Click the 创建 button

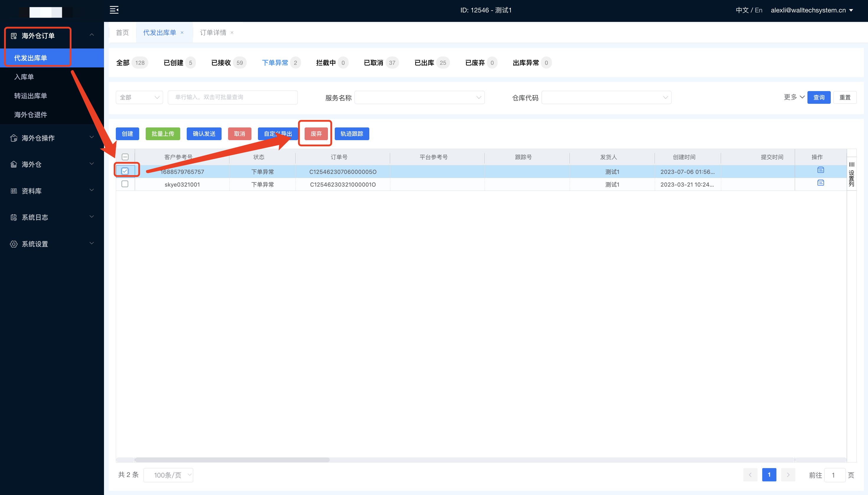pyautogui.click(x=127, y=134)
